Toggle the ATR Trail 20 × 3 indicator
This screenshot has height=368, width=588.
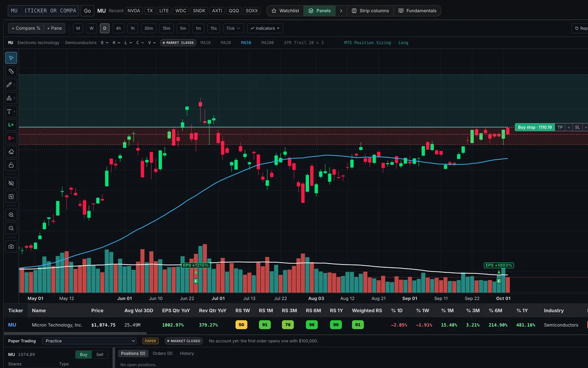click(x=304, y=43)
